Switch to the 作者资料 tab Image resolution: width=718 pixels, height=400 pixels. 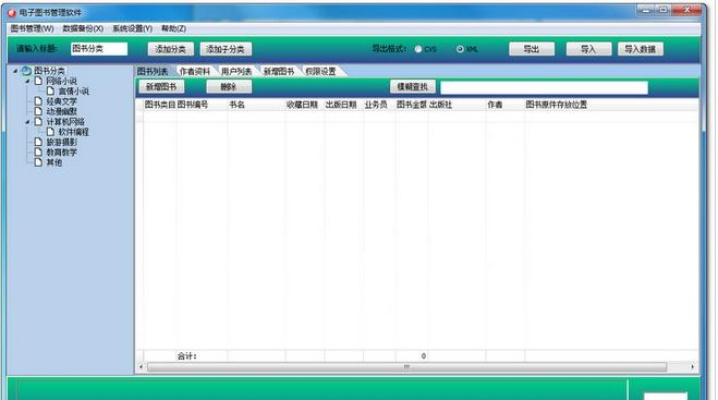coord(195,71)
